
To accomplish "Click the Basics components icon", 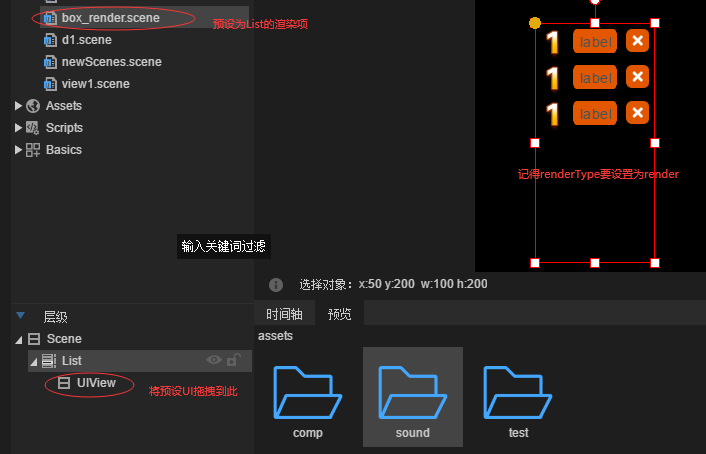I will [33, 150].
